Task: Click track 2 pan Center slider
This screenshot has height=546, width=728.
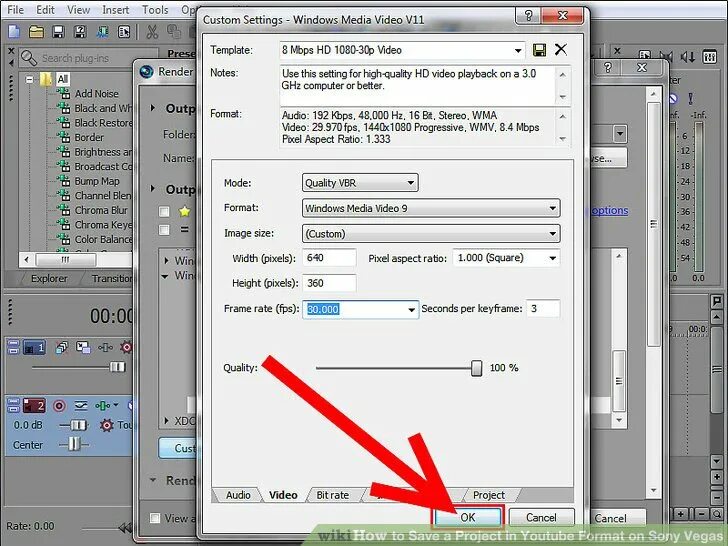Action: click(x=74, y=444)
